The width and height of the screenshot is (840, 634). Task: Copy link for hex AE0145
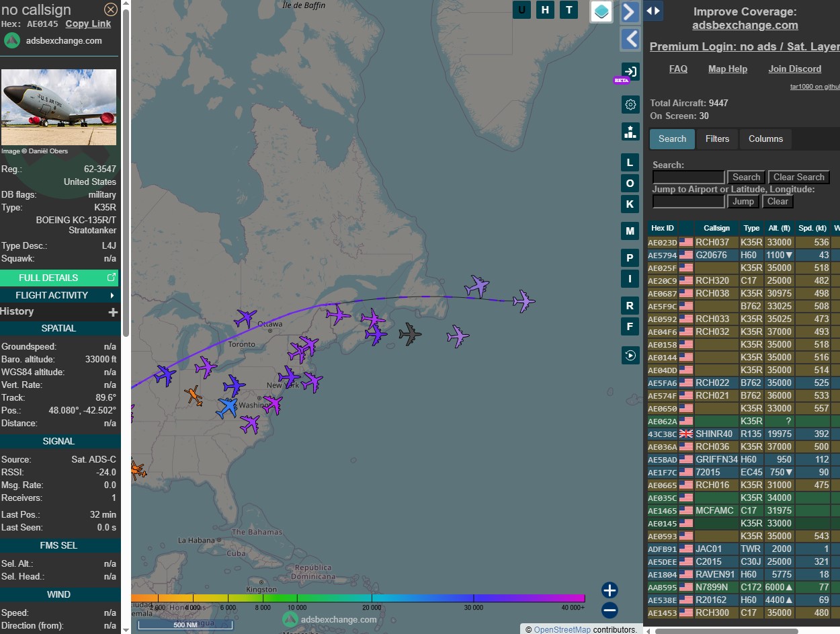88,24
